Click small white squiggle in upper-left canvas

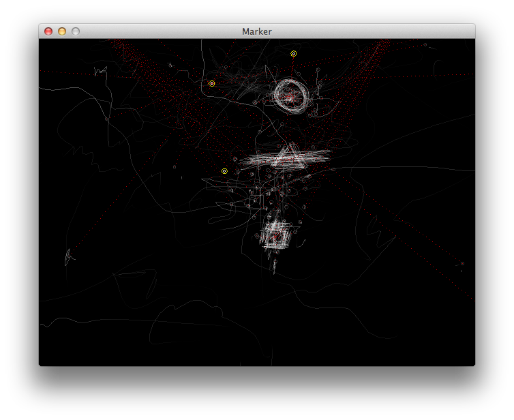[101, 71]
